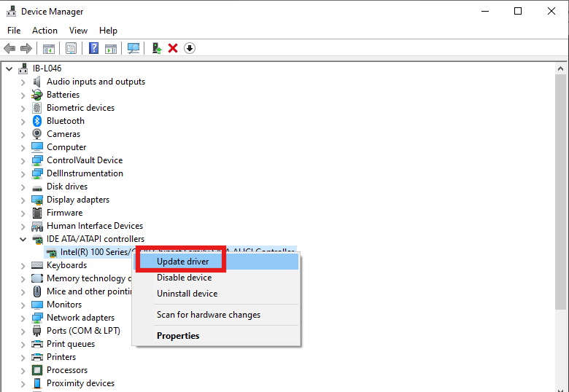Click the blue Help toolbar icon
This screenshot has height=392, width=569.
(93, 48)
